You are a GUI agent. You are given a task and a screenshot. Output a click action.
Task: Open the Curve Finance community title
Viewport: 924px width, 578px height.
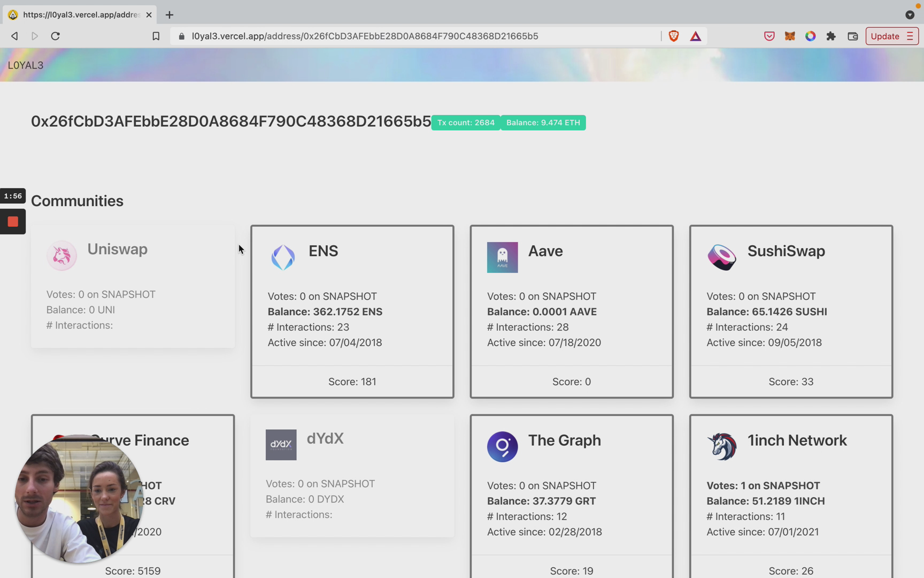[140, 440]
